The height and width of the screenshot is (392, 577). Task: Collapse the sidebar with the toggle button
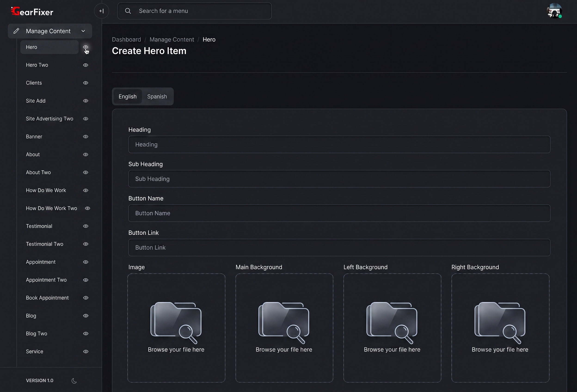coord(101,11)
